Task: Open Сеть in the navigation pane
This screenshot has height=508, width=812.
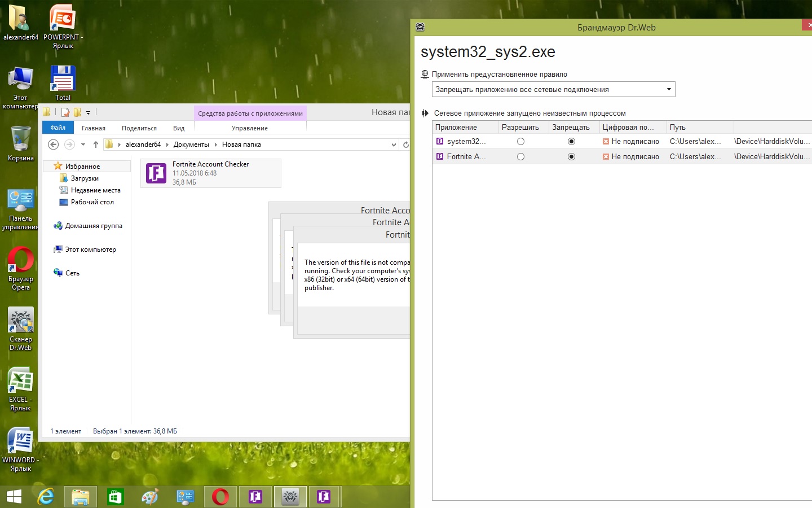Action: coord(72,273)
